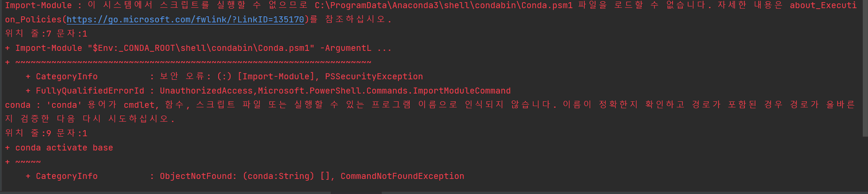The image size is (868, 194).
Task: Click the Conda.psm1 file path in first line
Action: pyautogui.click(x=444, y=6)
